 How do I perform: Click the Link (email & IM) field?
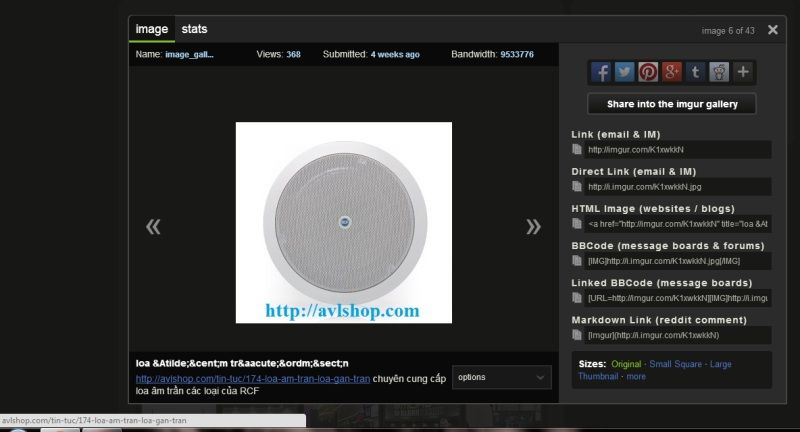pos(678,149)
